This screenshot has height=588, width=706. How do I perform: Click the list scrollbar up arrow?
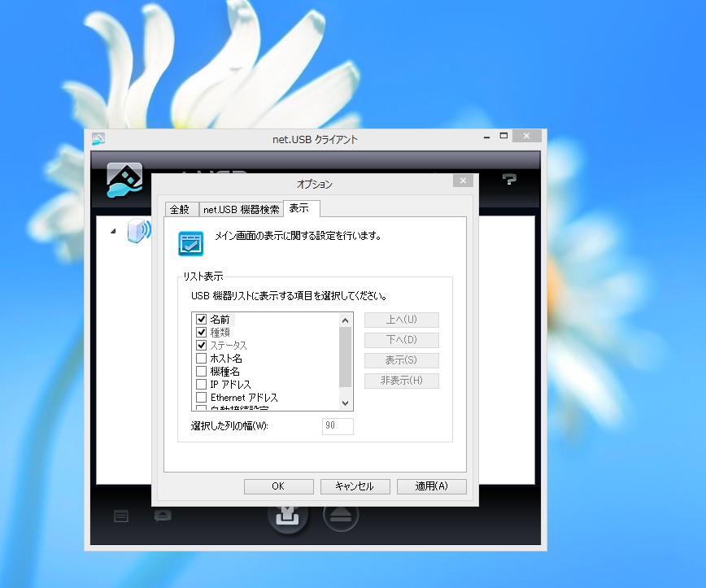(346, 320)
